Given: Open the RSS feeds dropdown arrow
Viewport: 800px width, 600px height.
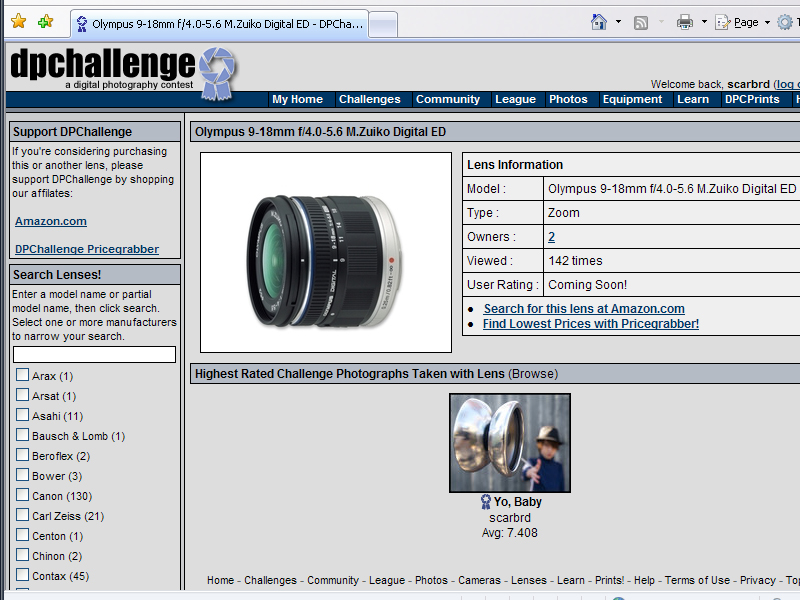Looking at the screenshot, I should click(x=661, y=22).
